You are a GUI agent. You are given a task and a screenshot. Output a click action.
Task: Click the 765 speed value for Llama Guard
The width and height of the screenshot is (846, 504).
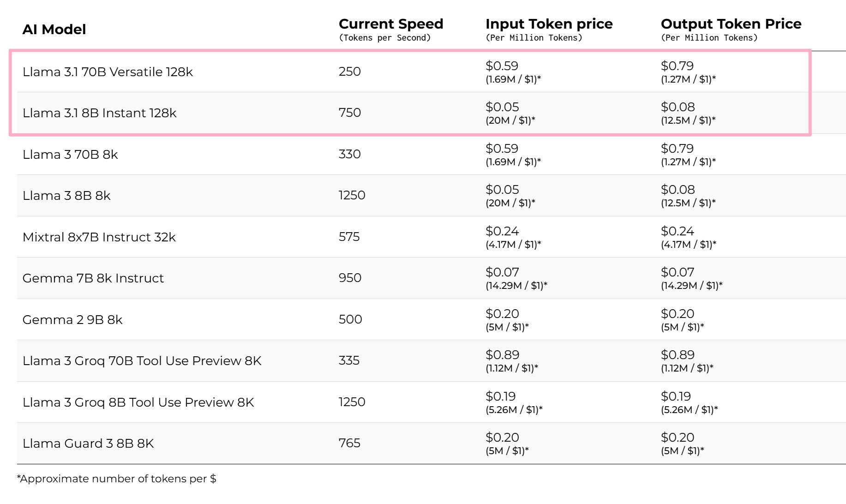349,443
